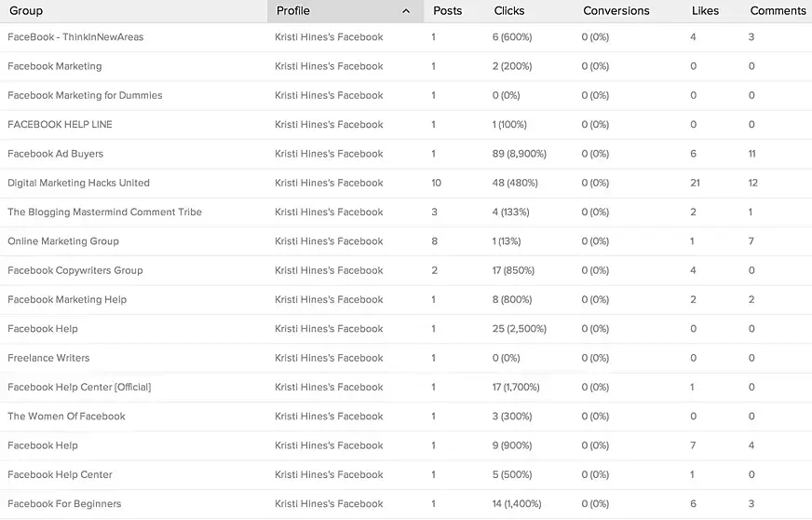Select the 'Facebook Help Center' group row
This screenshot has width=812, height=520.
coord(406,475)
